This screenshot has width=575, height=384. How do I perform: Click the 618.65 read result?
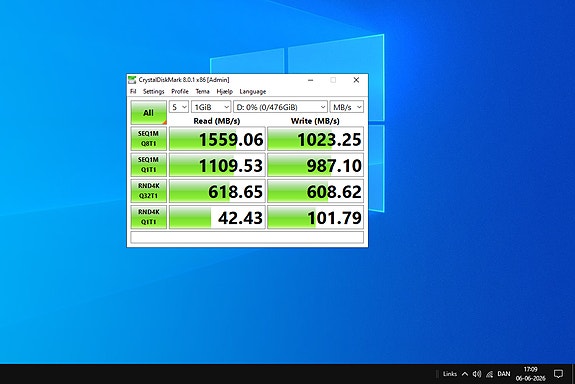click(217, 191)
